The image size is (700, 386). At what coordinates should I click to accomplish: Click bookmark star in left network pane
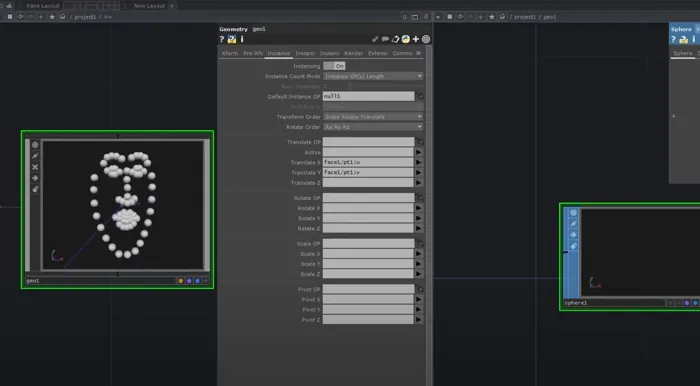tap(52, 17)
